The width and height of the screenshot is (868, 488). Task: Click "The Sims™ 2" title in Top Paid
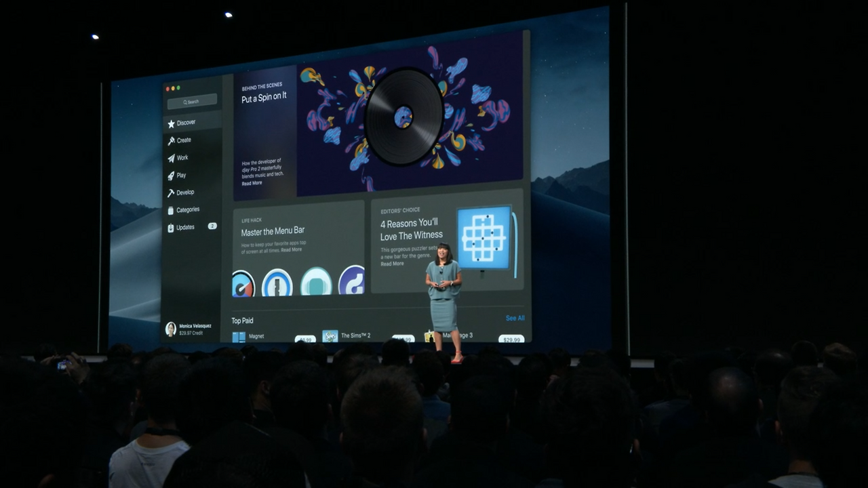(355, 335)
